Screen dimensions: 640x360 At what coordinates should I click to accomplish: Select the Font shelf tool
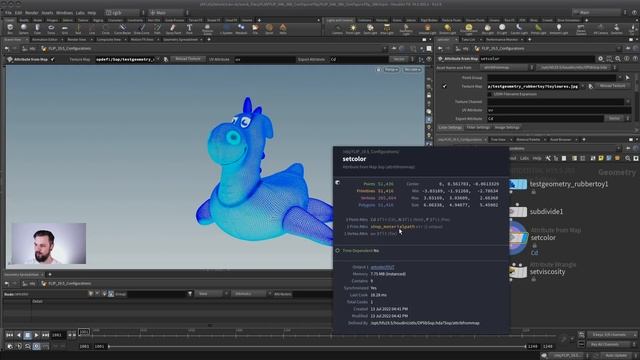click(189, 29)
